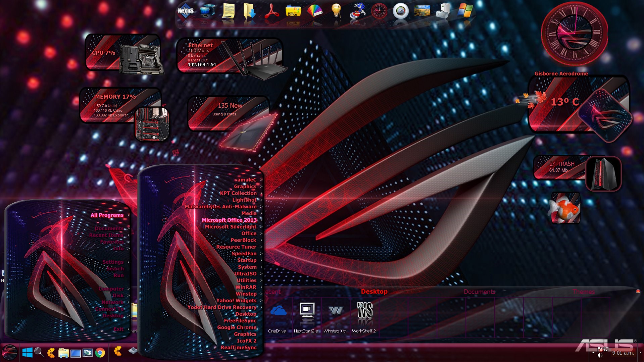Click the volume speaker tray icon
The height and width of the screenshot is (362, 644).
[x=600, y=355]
